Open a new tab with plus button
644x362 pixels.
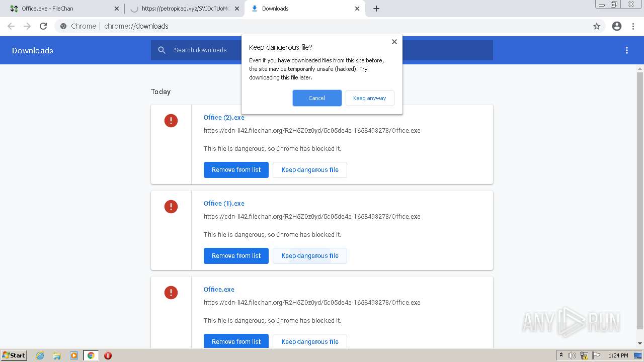376,9
